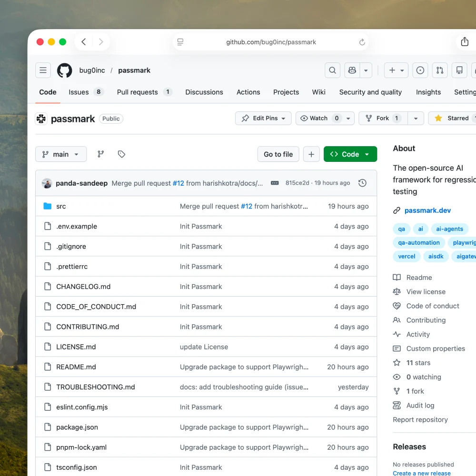Open the Issues tab
Image resolution: width=476 pixels, height=476 pixels.
point(86,92)
